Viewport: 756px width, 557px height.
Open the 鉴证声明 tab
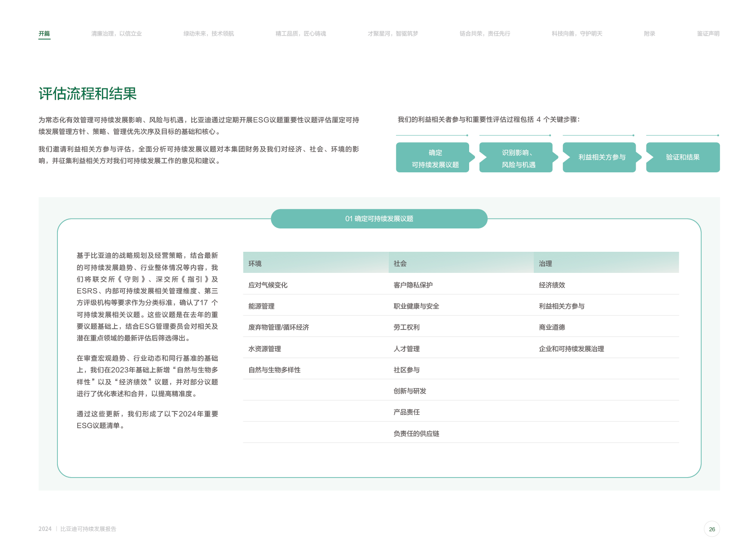click(x=708, y=34)
